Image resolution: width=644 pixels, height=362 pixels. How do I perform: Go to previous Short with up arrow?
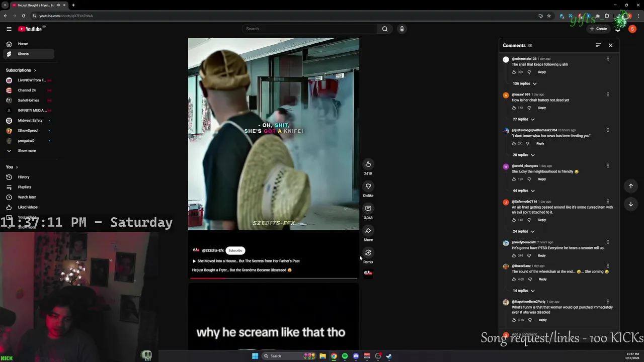[630, 186]
